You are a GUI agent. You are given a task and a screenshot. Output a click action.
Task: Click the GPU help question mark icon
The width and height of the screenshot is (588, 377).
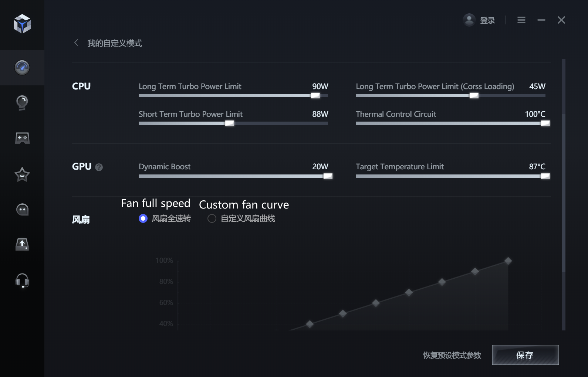pos(99,167)
